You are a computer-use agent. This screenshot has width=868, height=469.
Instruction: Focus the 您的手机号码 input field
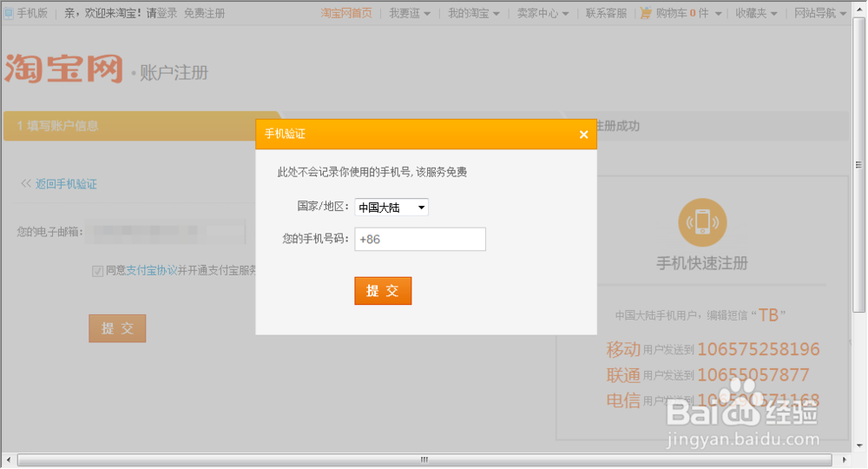[x=420, y=239]
